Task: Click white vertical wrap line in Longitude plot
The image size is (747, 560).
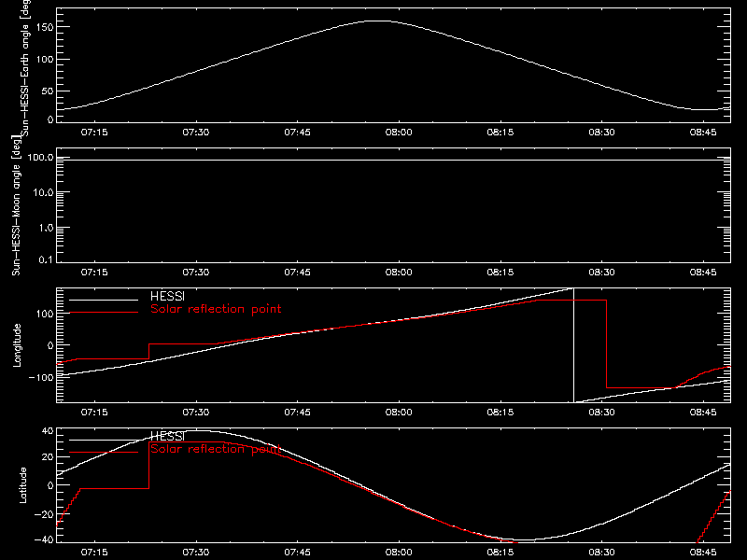Action: click(573, 345)
